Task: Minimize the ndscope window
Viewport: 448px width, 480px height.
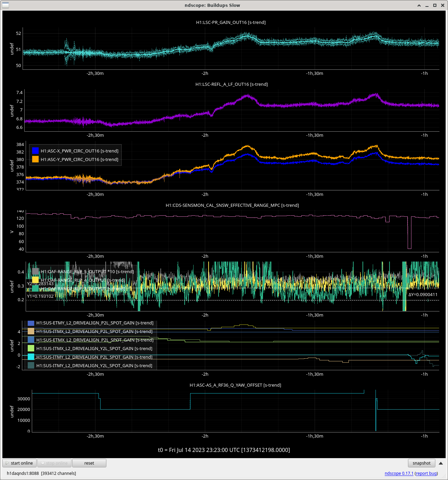Action: point(427,5)
